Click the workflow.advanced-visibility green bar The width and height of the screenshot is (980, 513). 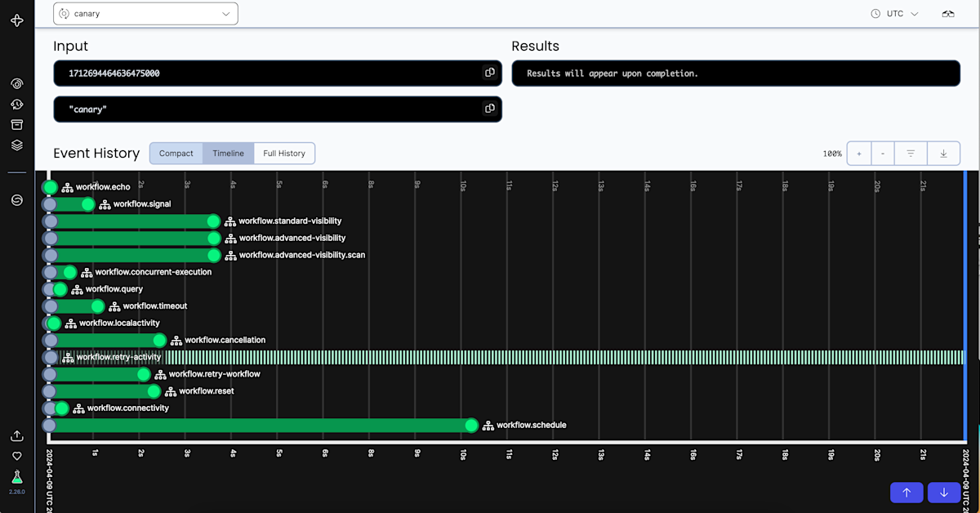[x=131, y=239]
